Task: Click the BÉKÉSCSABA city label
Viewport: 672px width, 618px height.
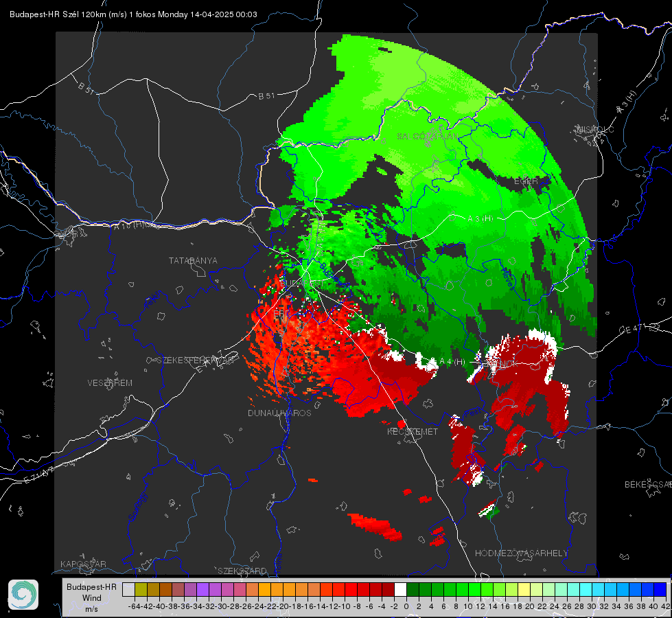Action: click(x=648, y=484)
